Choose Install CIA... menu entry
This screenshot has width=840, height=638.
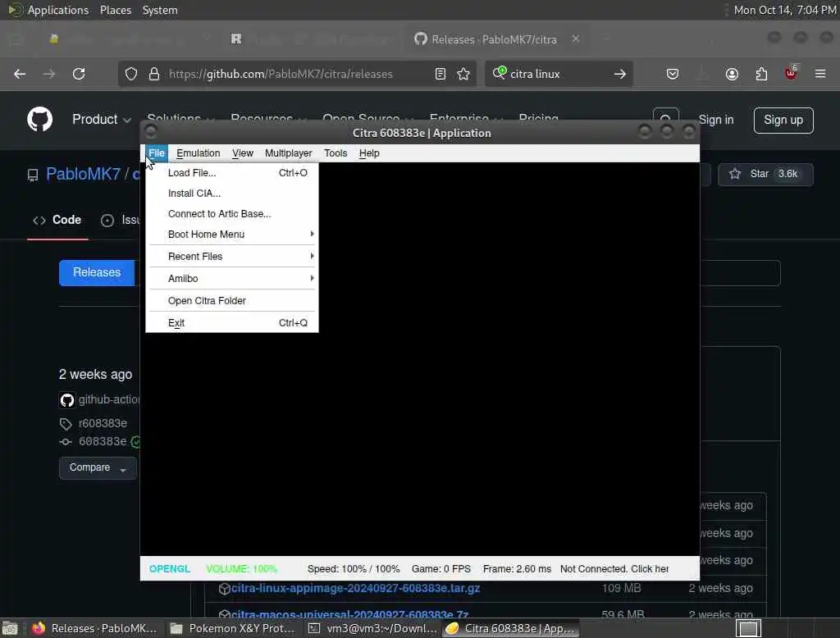(x=232, y=194)
